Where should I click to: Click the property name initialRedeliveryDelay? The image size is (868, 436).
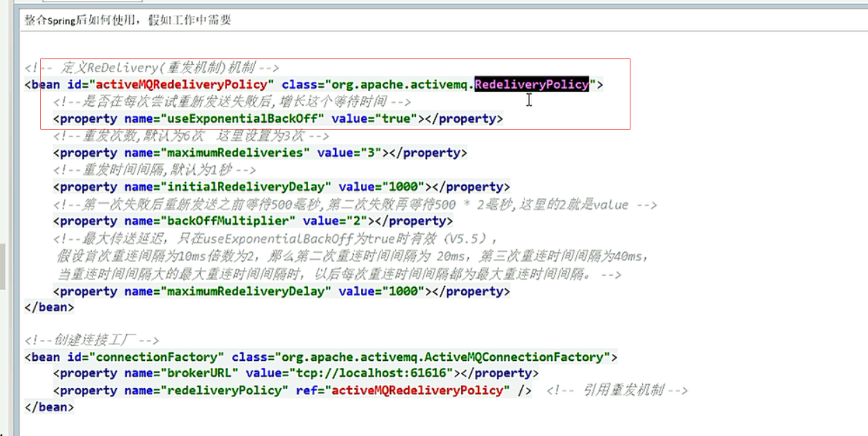(x=246, y=187)
